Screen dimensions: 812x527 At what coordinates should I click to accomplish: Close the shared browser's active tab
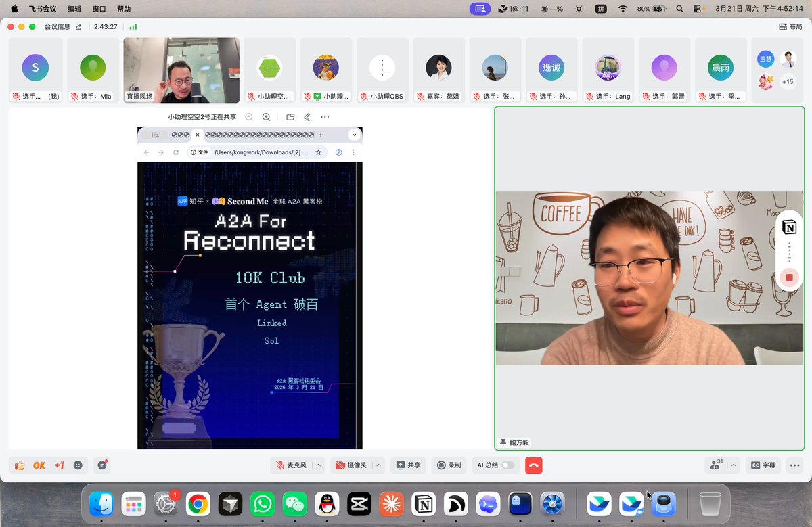(x=198, y=135)
